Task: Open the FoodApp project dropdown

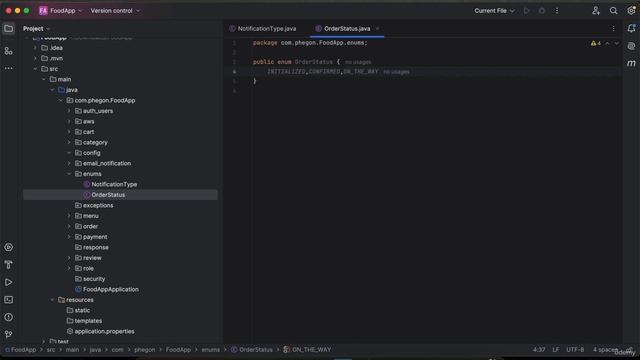Action: 60,11
